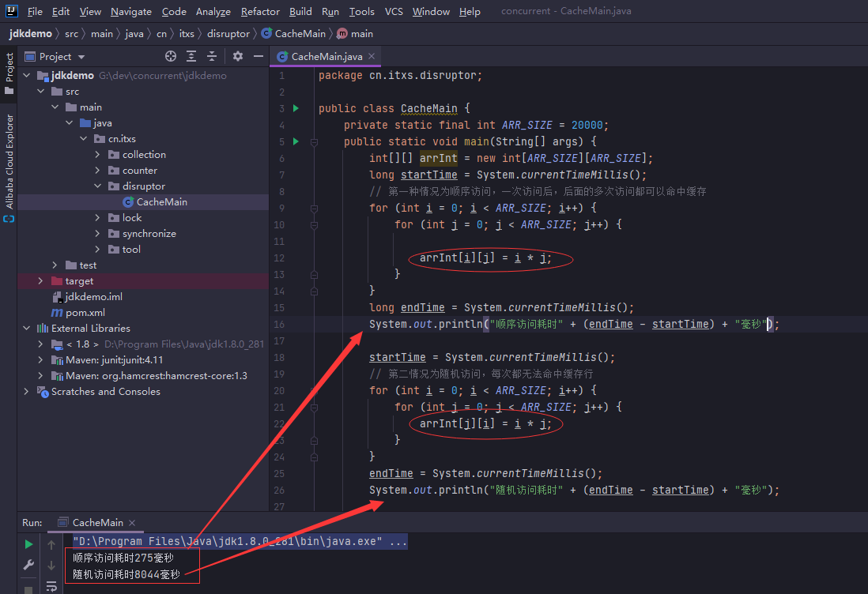Open Alibaba Cloud Explorer sidebar tab
The width and height of the screenshot is (868, 594).
tap(9, 168)
